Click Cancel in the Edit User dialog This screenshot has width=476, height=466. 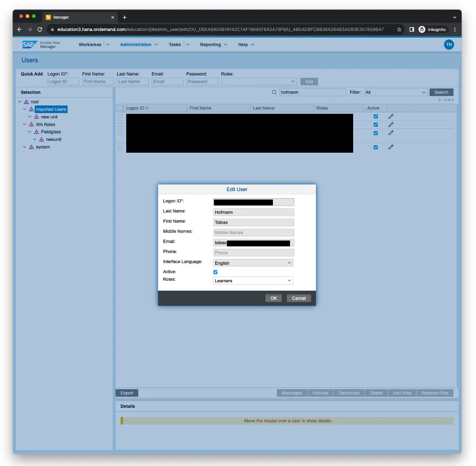coord(298,298)
